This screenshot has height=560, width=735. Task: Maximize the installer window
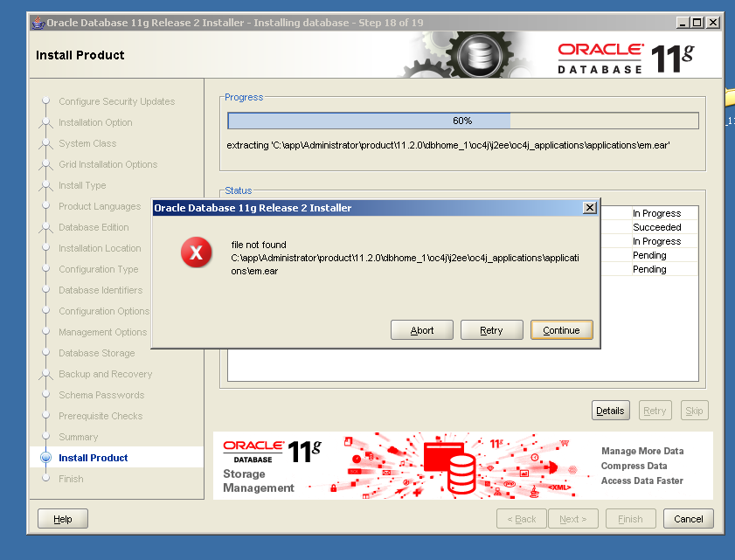[x=697, y=22]
